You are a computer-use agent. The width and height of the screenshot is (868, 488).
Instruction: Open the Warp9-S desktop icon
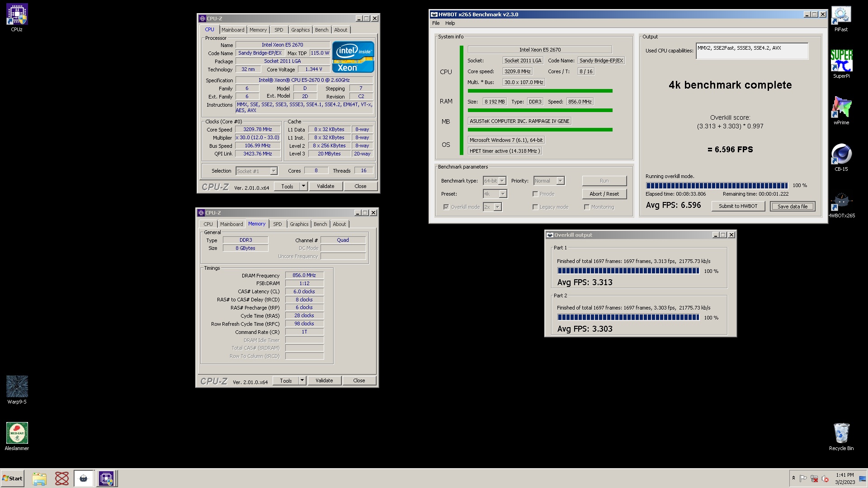(17, 390)
